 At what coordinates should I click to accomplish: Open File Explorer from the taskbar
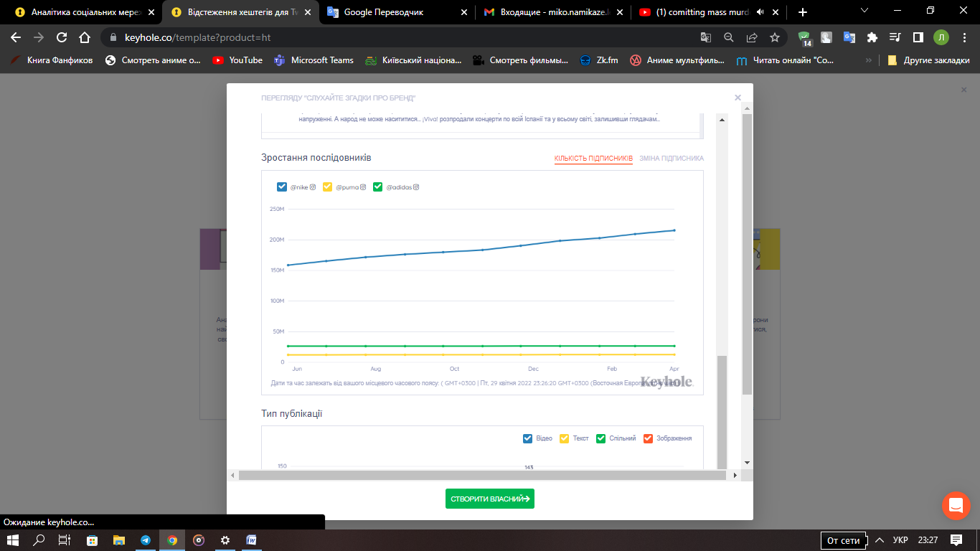point(118,540)
